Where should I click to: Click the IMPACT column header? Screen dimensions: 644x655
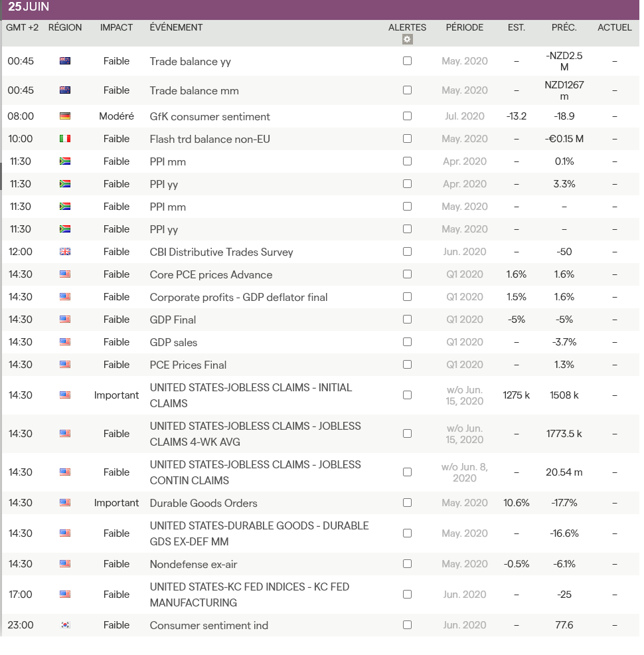[x=116, y=28]
